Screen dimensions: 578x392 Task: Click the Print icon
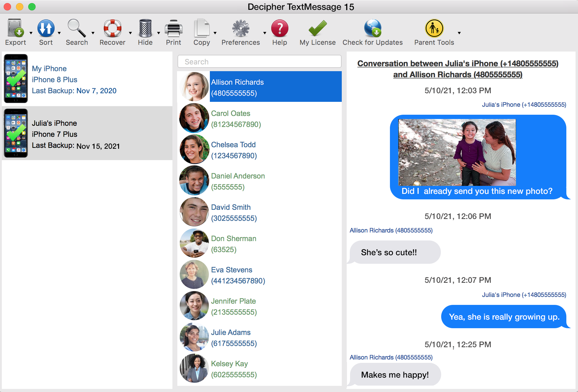pyautogui.click(x=173, y=29)
